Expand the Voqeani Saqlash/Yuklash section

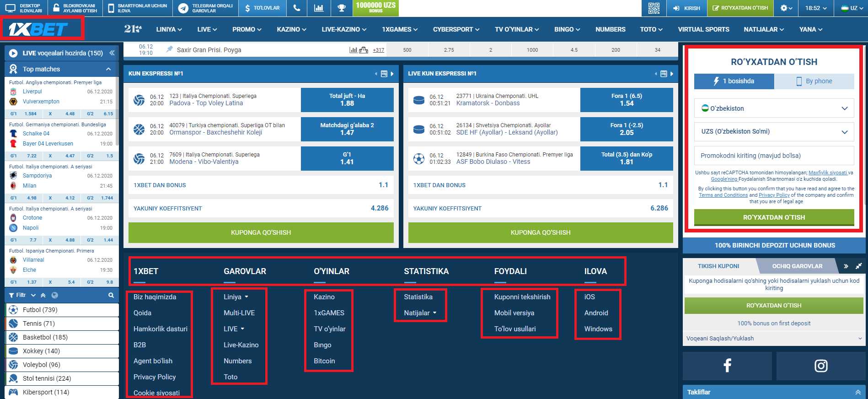pos(774,339)
